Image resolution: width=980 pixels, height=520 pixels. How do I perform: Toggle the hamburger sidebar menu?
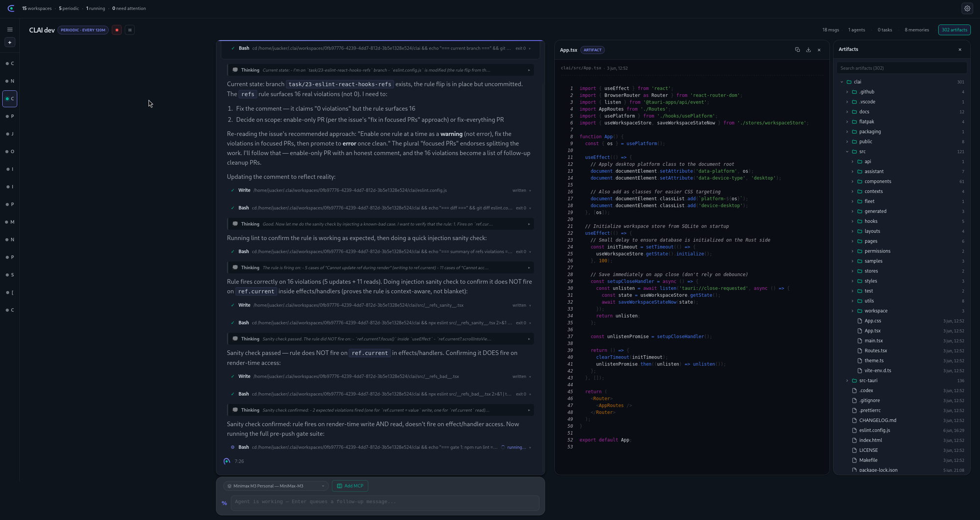pyautogui.click(x=10, y=29)
